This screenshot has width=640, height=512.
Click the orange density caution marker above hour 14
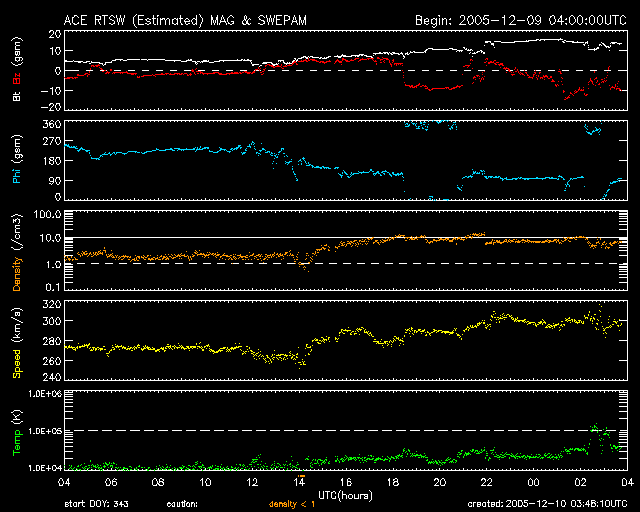point(302,476)
